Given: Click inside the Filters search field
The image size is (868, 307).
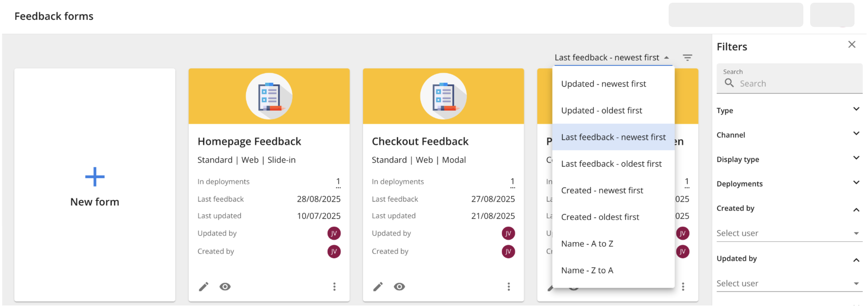Looking at the screenshot, I should 785,83.
